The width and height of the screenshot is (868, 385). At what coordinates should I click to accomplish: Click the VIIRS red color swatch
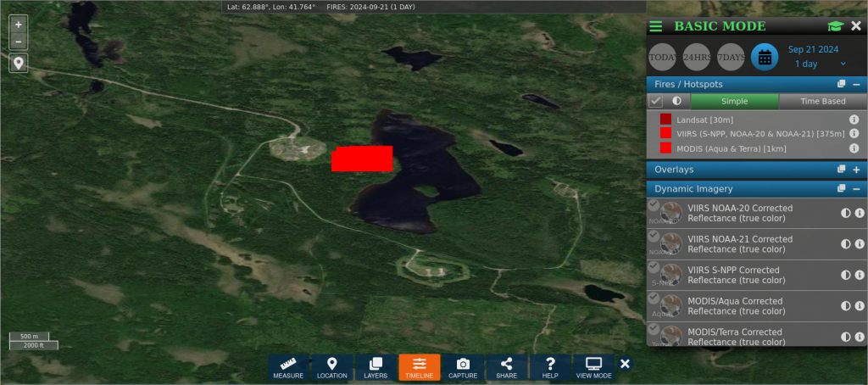665,133
